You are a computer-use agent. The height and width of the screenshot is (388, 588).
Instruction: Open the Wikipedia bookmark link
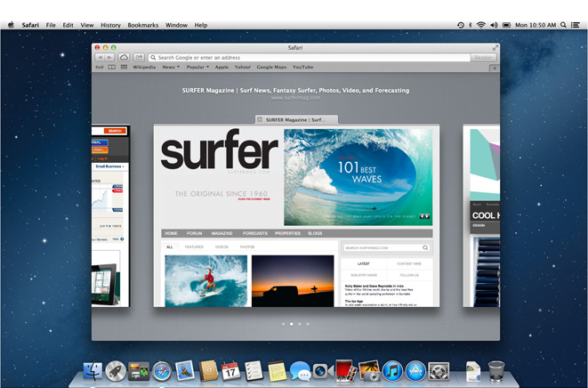pyautogui.click(x=144, y=67)
